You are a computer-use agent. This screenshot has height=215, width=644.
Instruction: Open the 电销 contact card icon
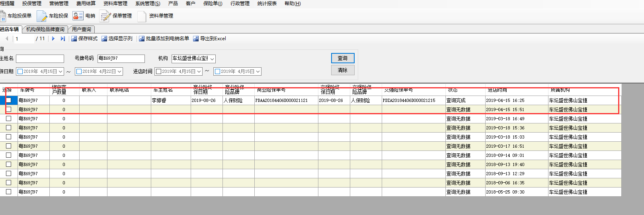point(78,16)
